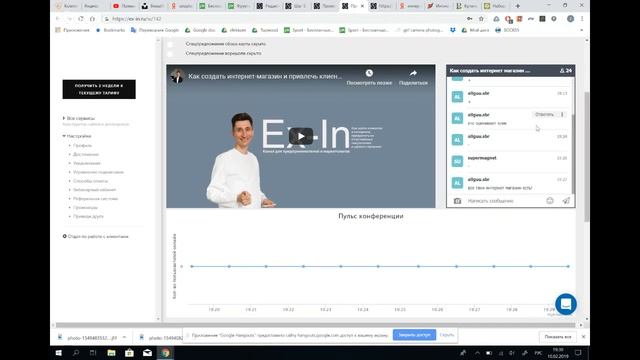This screenshot has height=360, width=640.
Task: Click the supermagnet username in chat
Action: 482,158
